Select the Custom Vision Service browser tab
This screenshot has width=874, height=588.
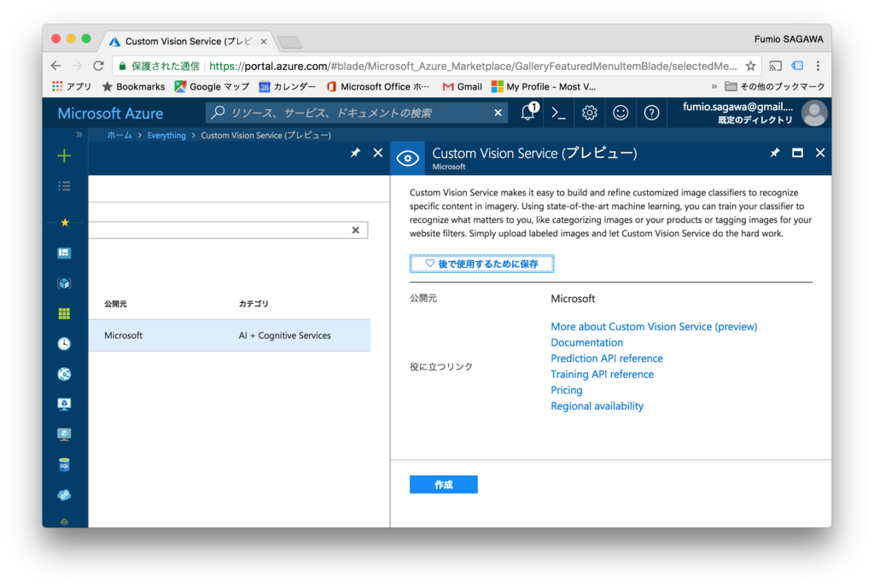189,42
